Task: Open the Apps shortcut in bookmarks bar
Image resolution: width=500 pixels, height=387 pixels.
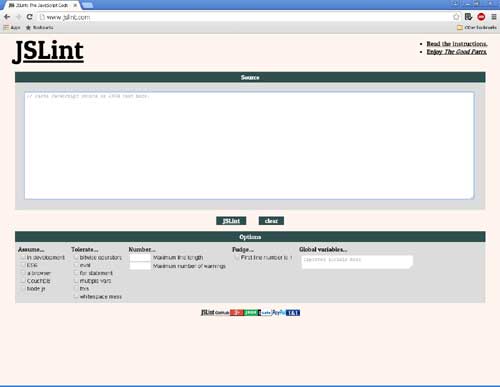Action: 12,28
